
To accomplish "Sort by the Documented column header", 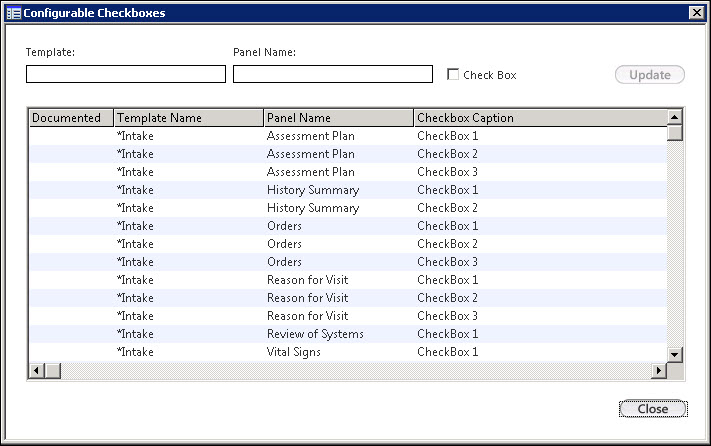I will [x=71, y=118].
